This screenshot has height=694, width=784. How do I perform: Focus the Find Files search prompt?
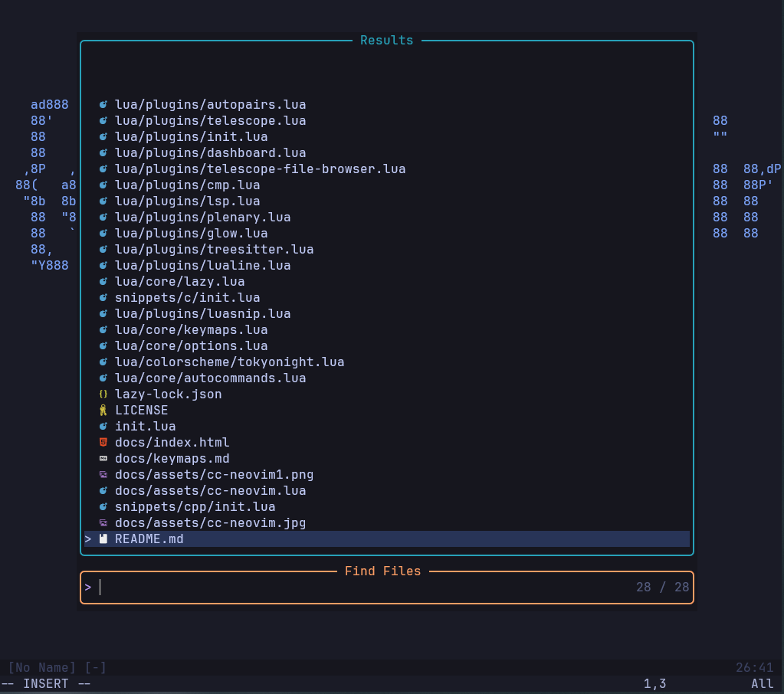pyautogui.click(x=345, y=588)
